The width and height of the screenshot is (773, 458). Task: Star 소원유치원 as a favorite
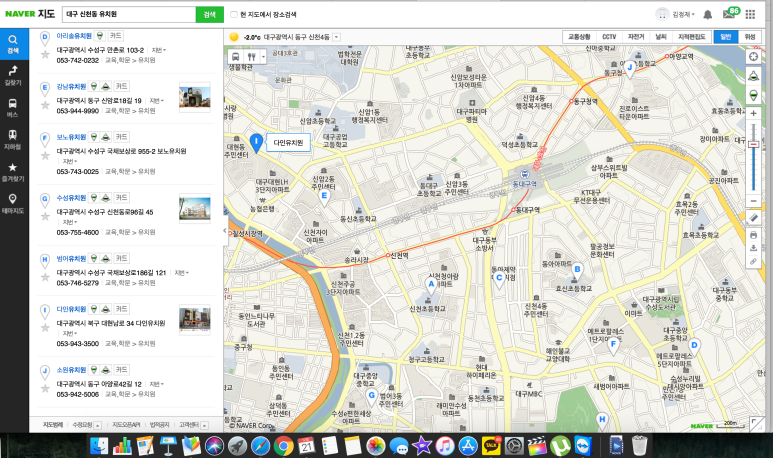[x=45, y=388]
